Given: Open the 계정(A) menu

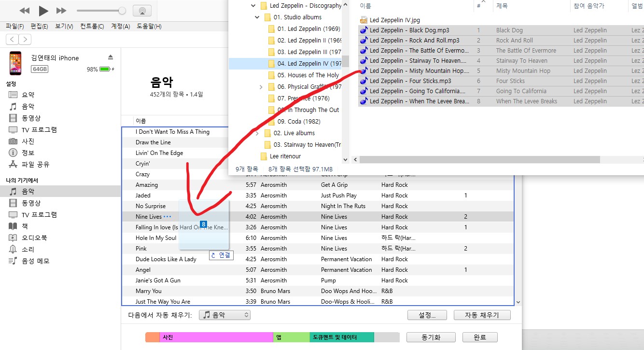Looking at the screenshot, I should click(120, 26).
